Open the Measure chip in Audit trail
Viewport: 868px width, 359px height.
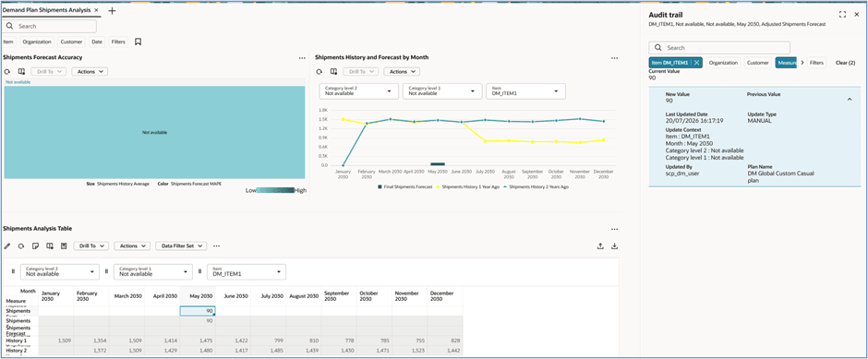tap(786, 63)
